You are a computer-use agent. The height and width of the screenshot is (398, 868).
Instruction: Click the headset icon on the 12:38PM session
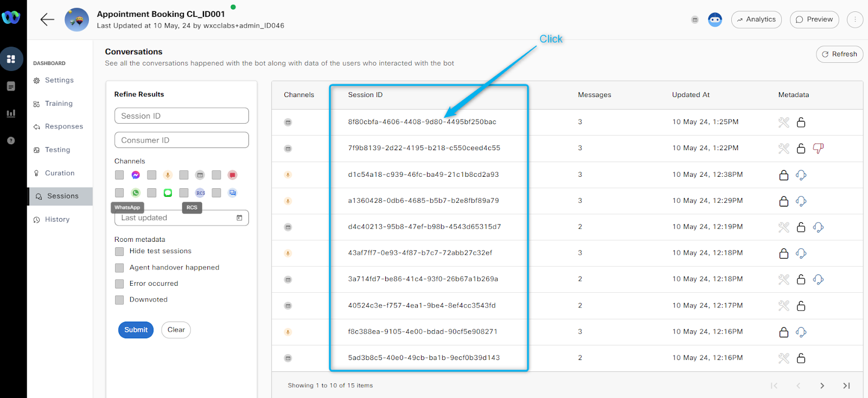pos(801,175)
